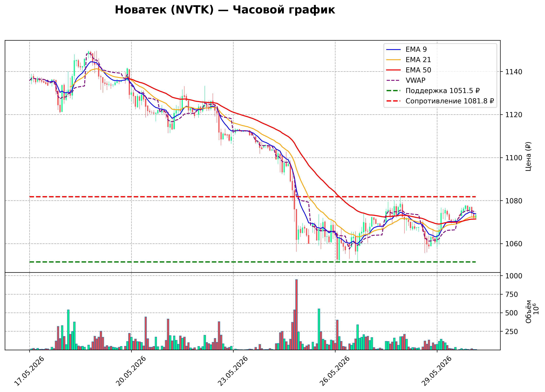The width and height of the screenshot is (545, 392).
Task: Click the 23.05.2026 date label
Action: [233, 371]
